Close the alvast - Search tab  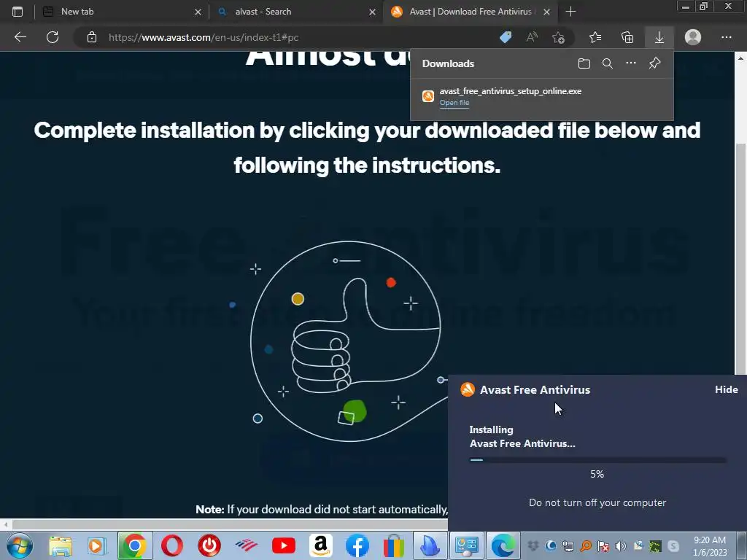click(372, 12)
